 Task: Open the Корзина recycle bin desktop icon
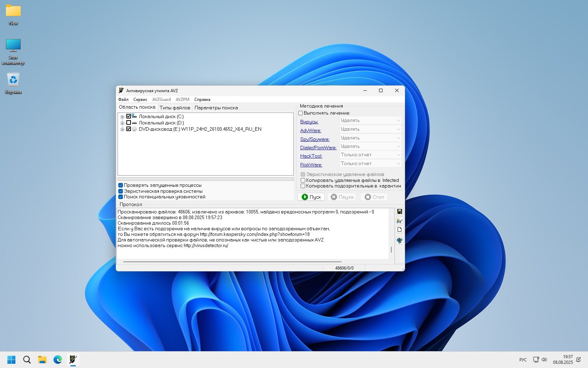(x=13, y=83)
